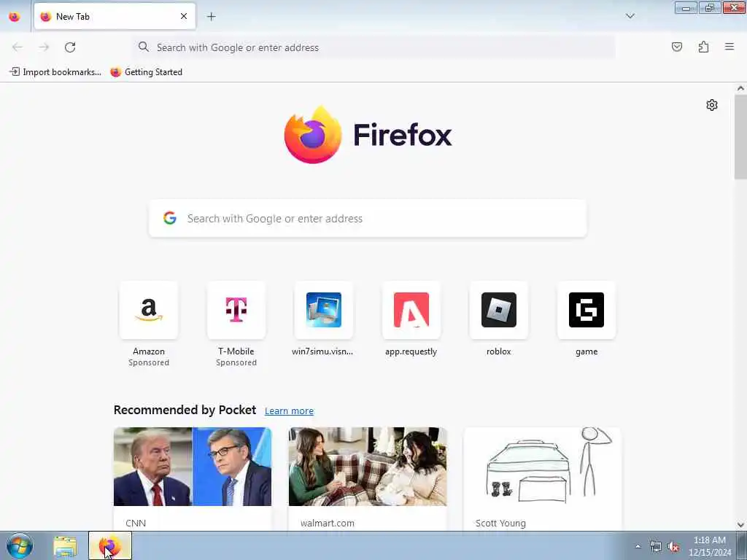The height and width of the screenshot is (560, 747).
Task: Open a new tab with plus button
Action: (211, 17)
